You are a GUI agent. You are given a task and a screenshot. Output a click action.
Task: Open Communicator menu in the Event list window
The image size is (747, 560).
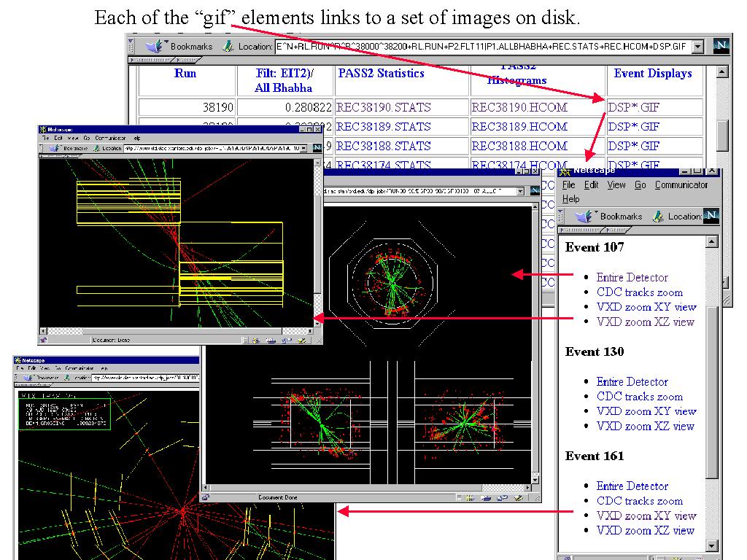(681, 185)
